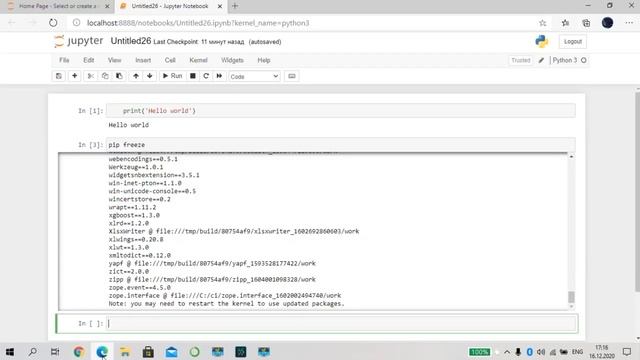Open the File menu
The image size is (640, 360).
tap(64, 60)
